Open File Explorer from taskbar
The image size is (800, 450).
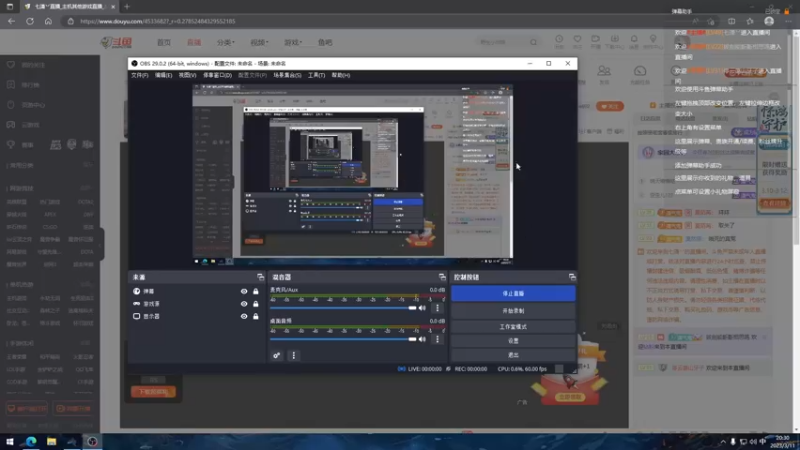click(x=51, y=442)
